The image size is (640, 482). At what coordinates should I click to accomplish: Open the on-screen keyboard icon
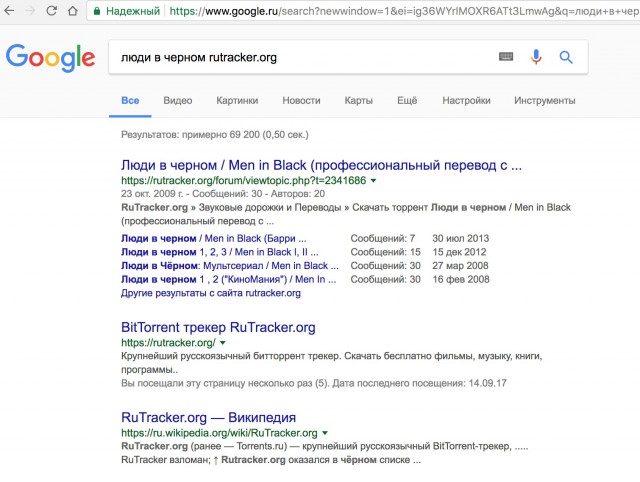[506, 57]
